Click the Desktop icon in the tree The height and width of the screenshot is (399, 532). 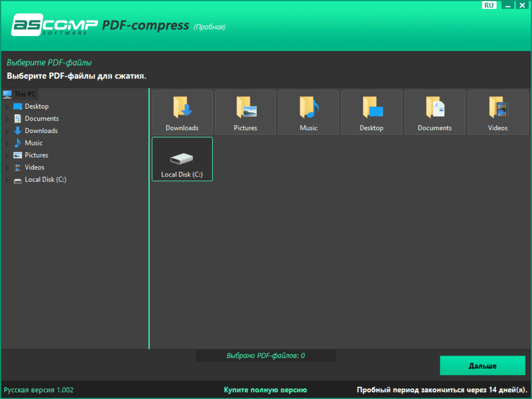pos(18,106)
